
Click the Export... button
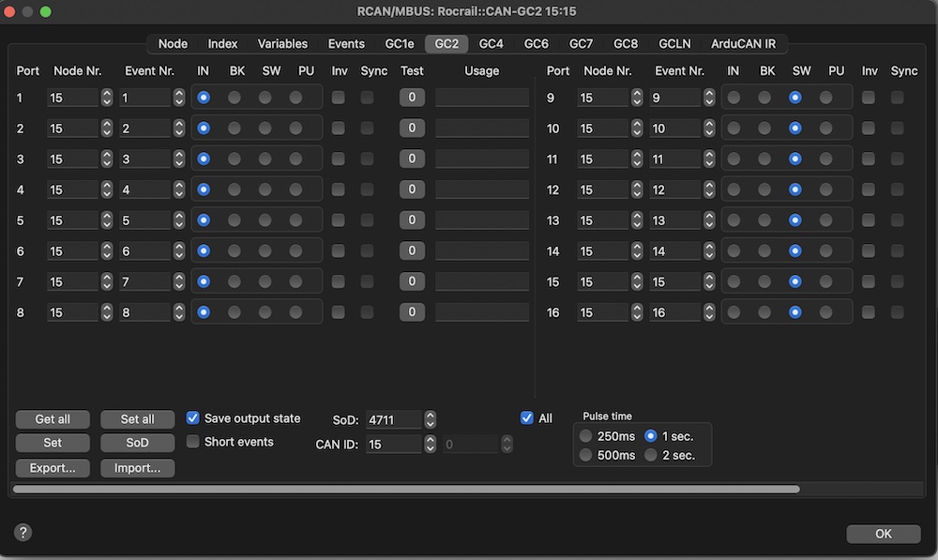point(53,467)
